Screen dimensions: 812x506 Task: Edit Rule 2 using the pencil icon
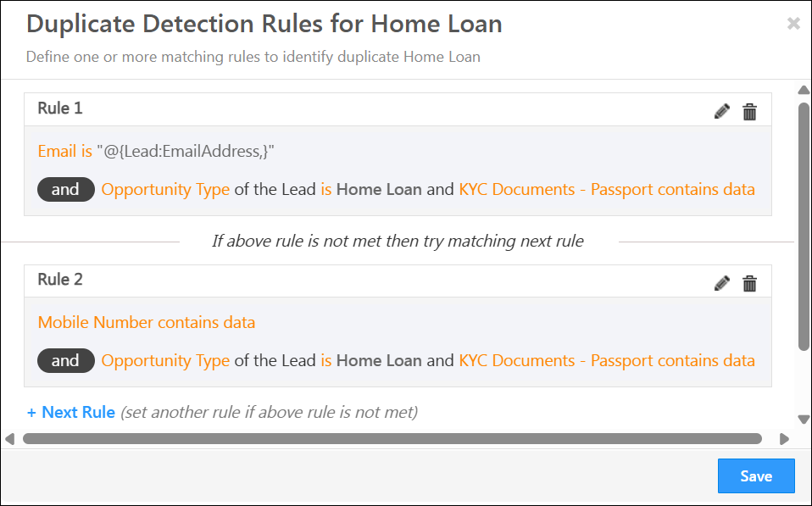[722, 283]
